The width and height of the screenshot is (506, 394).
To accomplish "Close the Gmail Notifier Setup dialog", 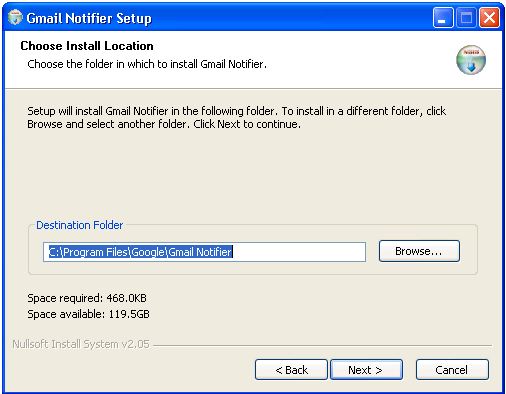I will click(489, 18).
